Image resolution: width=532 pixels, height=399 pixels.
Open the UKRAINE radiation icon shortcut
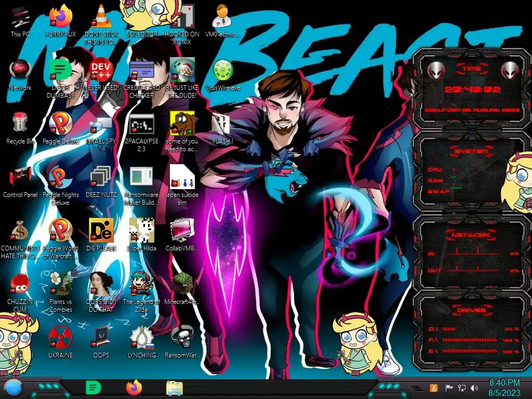[x=60, y=342]
